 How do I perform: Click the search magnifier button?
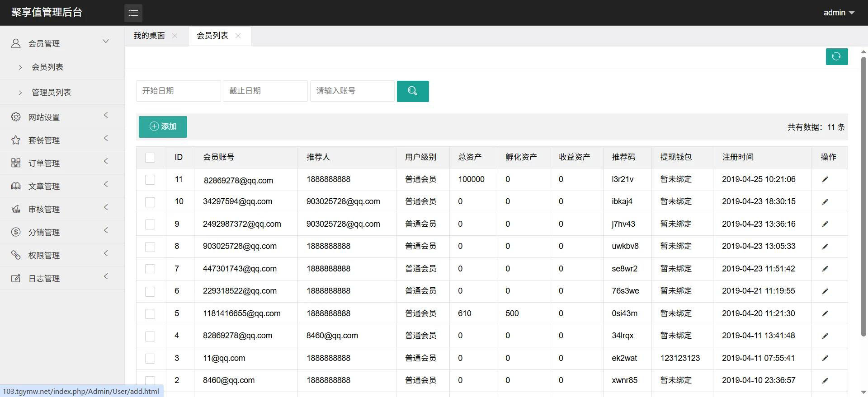[412, 91]
